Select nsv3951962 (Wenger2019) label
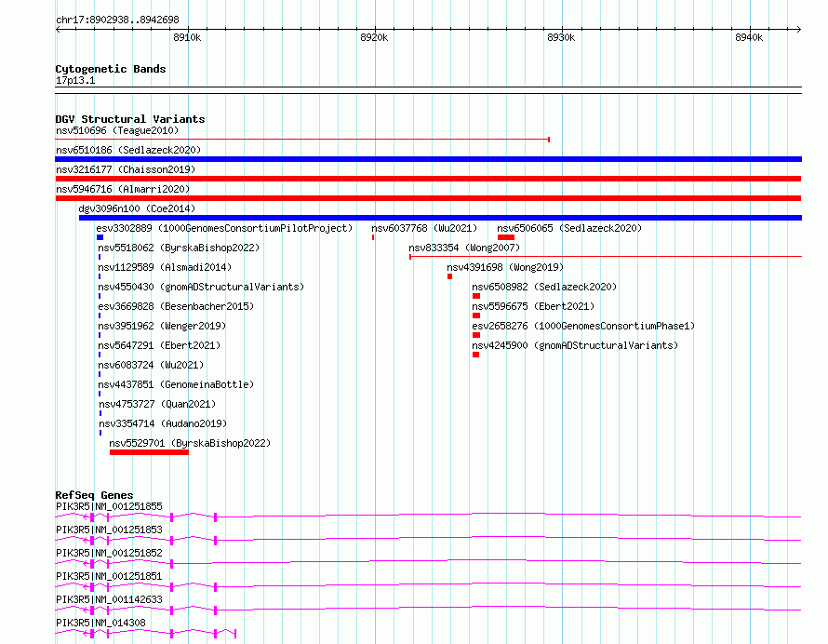Screen dimensions: 828x644 click(x=162, y=326)
